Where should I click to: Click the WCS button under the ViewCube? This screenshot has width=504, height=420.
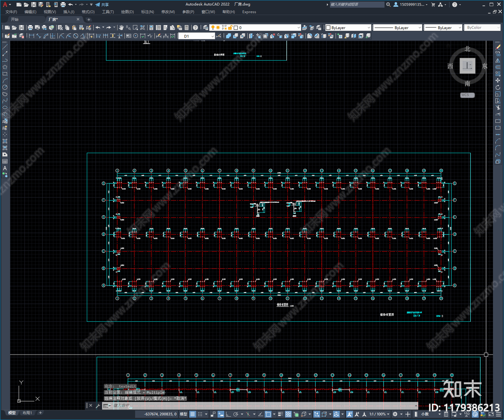pyautogui.click(x=467, y=95)
